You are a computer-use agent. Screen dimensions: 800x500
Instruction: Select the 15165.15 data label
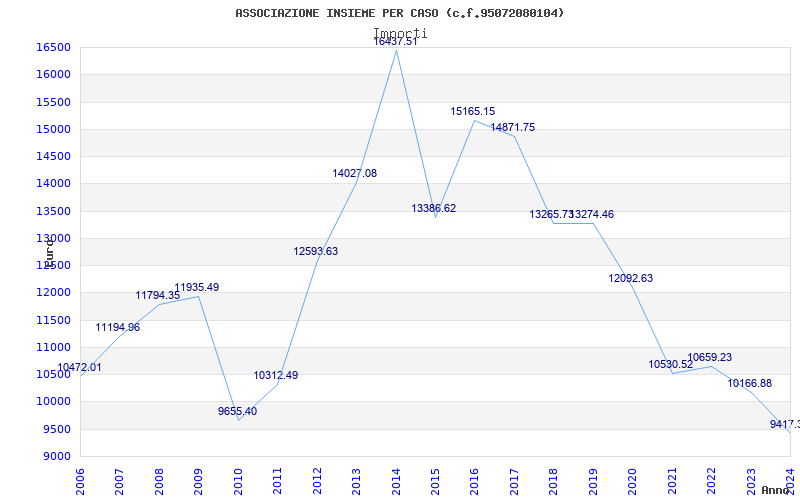[472, 111]
